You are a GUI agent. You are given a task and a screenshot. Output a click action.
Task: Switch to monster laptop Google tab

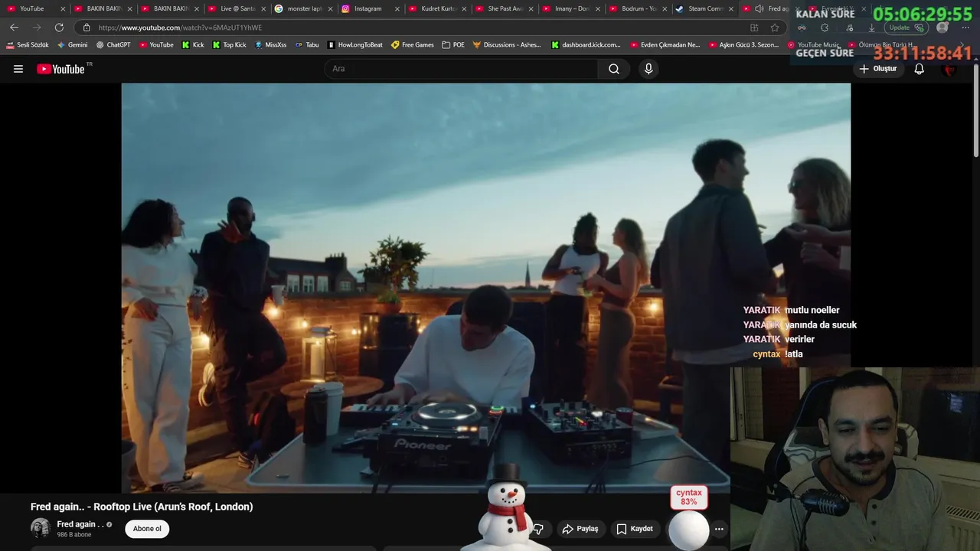305,8
